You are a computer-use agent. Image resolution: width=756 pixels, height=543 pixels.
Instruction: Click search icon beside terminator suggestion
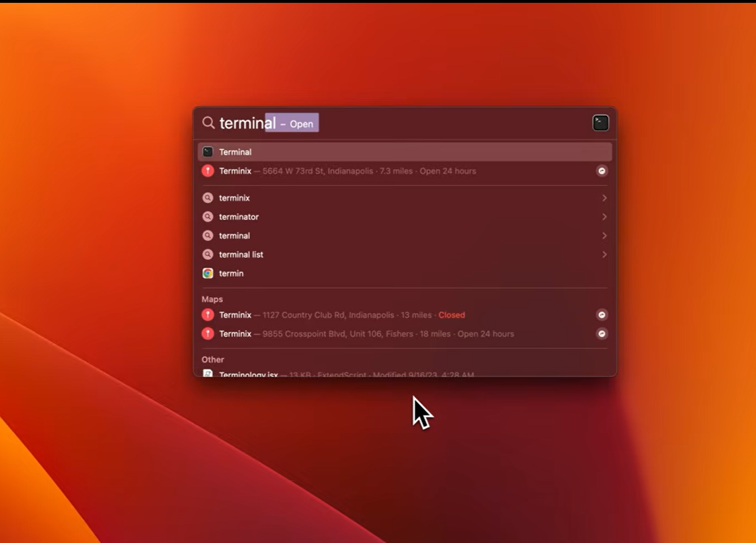208,217
